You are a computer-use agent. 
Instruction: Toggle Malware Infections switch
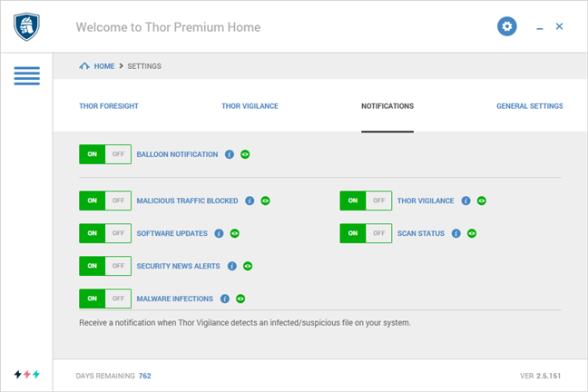[x=105, y=299]
